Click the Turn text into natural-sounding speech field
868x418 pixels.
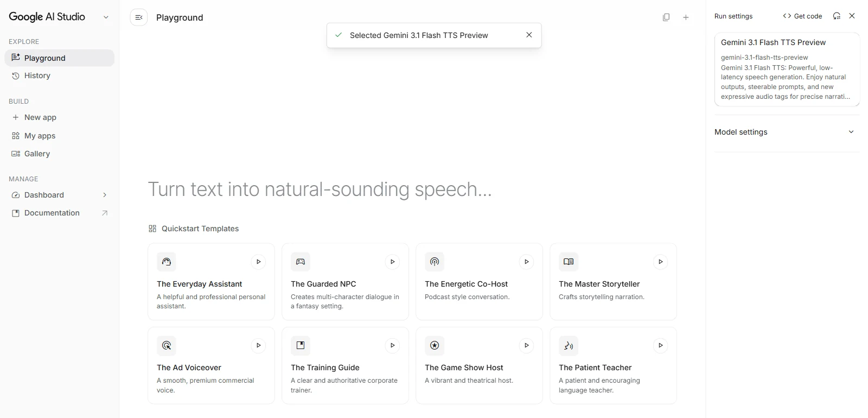pyautogui.click(x=320, y=189)
